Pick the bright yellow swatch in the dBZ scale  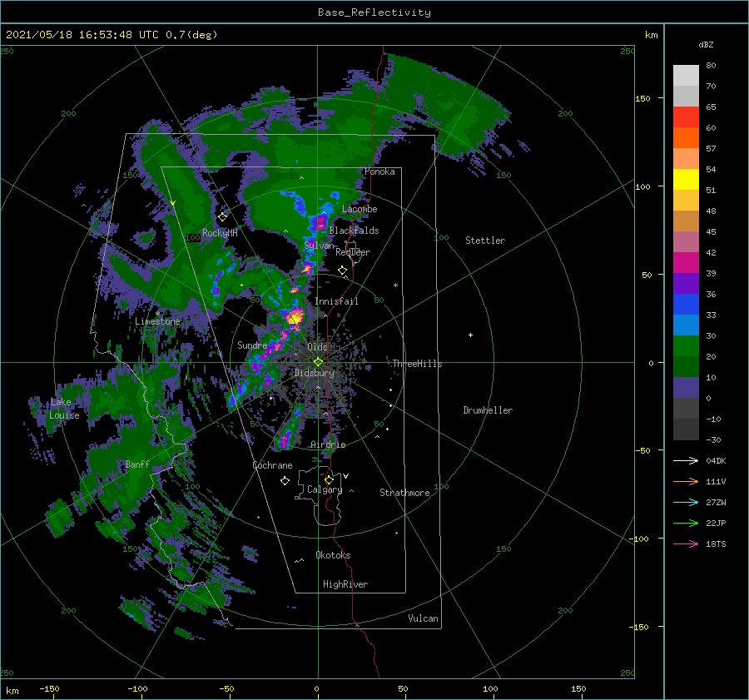686,180
